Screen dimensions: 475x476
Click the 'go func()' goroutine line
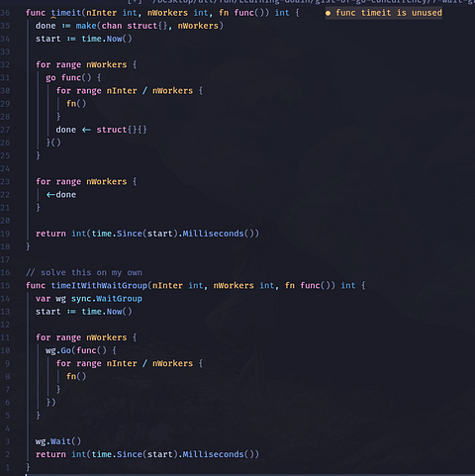(x=73, y=77)
